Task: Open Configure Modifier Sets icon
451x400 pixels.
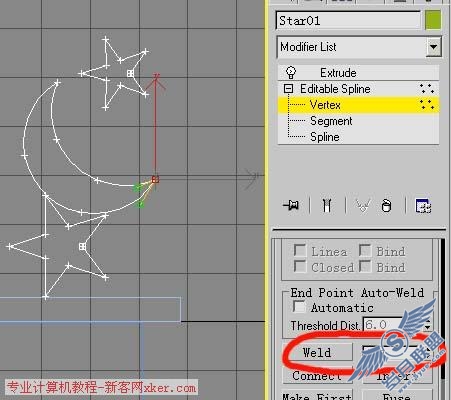Action: (x=423, y=205)
